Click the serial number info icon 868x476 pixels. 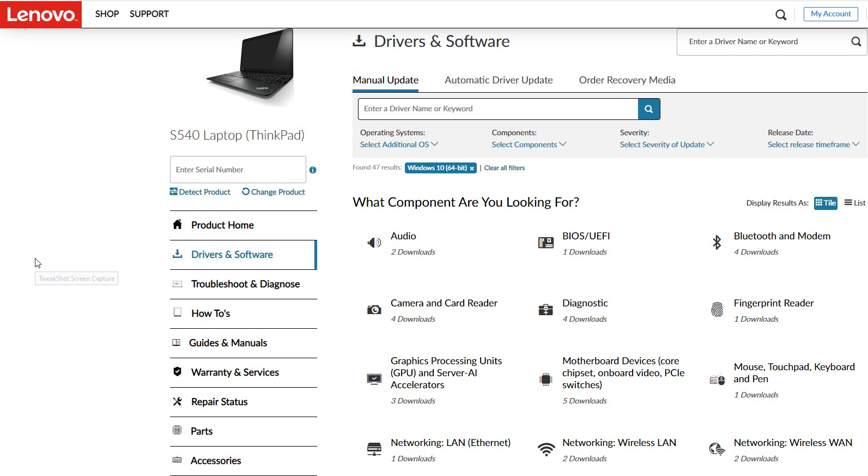(x=313, y=170)
